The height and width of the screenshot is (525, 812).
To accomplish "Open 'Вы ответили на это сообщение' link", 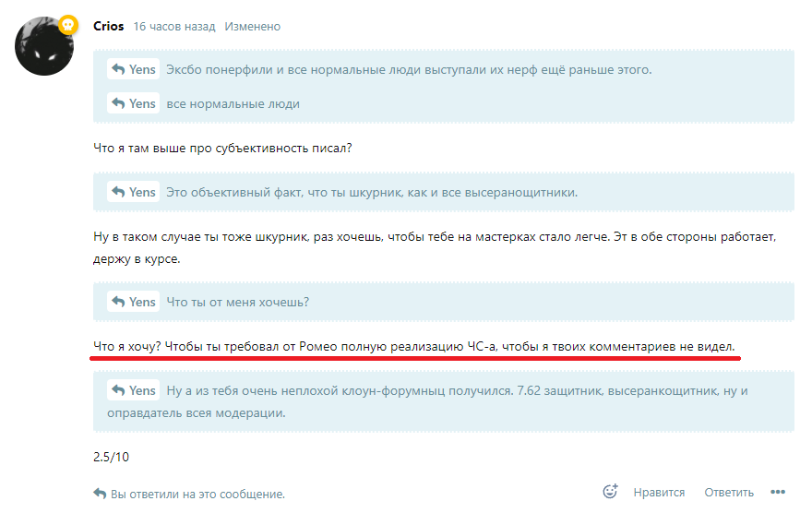I will [x=197, y=495].
